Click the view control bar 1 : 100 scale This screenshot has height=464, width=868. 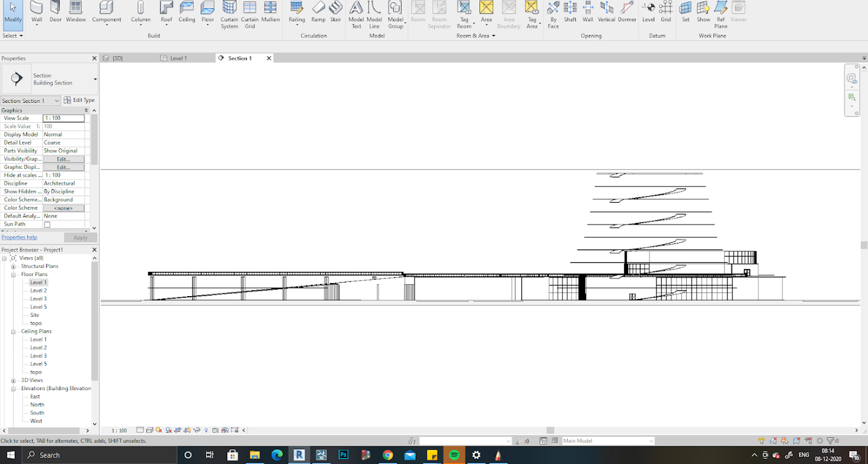point(119,431)
